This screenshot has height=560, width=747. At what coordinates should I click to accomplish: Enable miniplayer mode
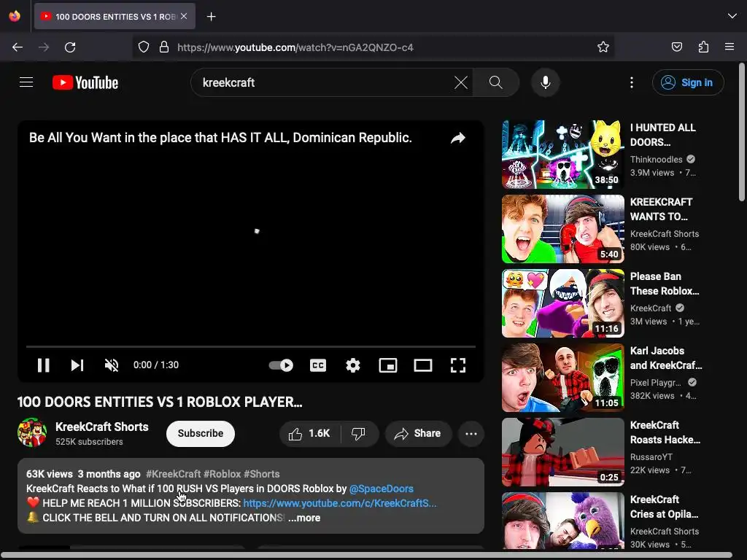pyautogui.click(x=388, y=365)
